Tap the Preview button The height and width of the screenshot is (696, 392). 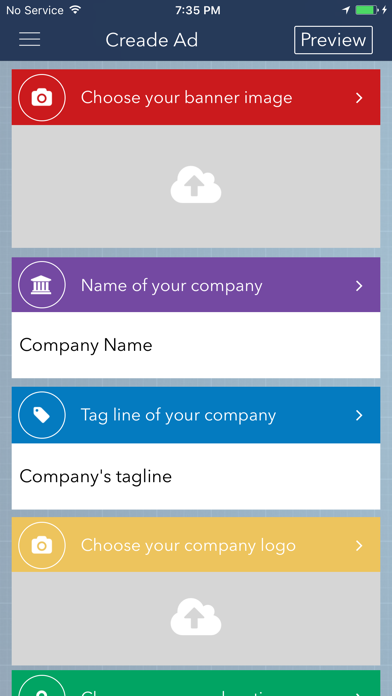coord(333,40)
